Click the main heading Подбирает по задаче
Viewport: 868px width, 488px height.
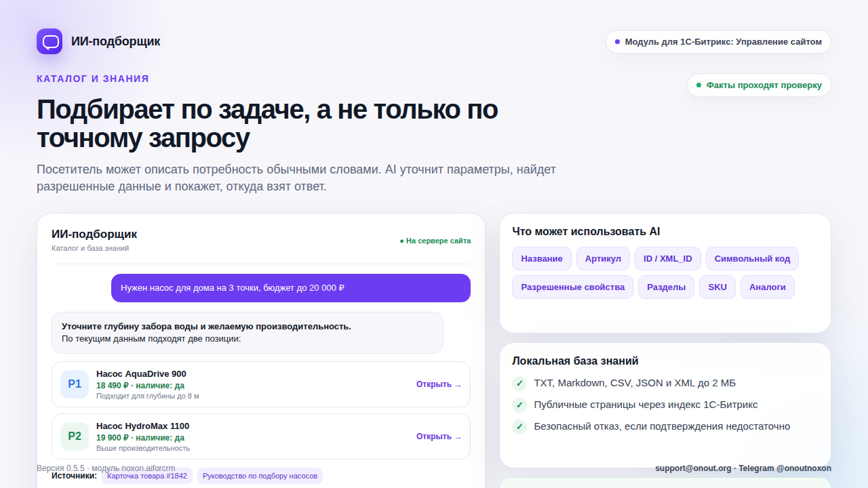(x=267, y=123)
